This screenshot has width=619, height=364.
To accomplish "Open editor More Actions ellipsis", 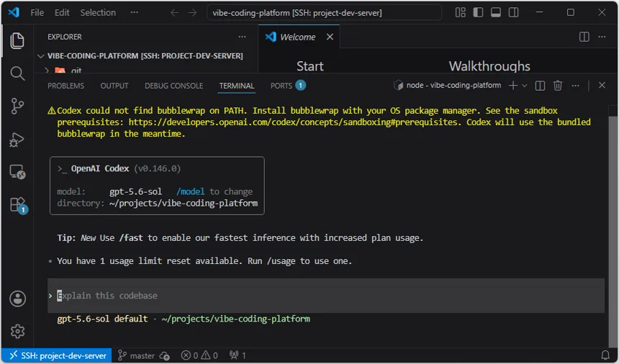I will pyautogui.click(x=602, y=37).
